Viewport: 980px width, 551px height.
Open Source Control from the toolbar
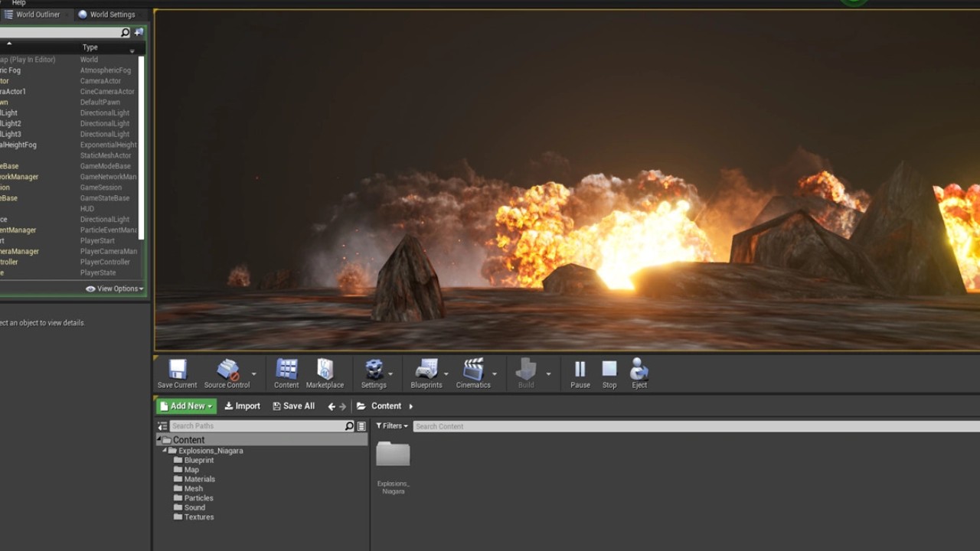(227, 370)
